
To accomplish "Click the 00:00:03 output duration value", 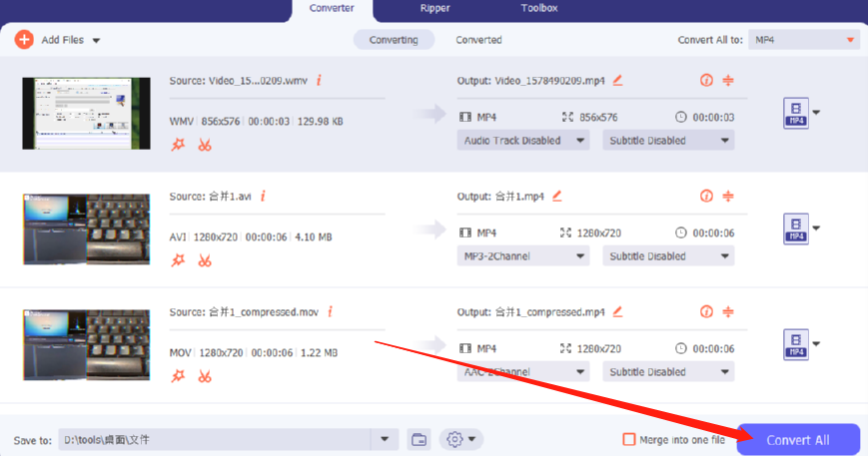I will click(713, 117).
